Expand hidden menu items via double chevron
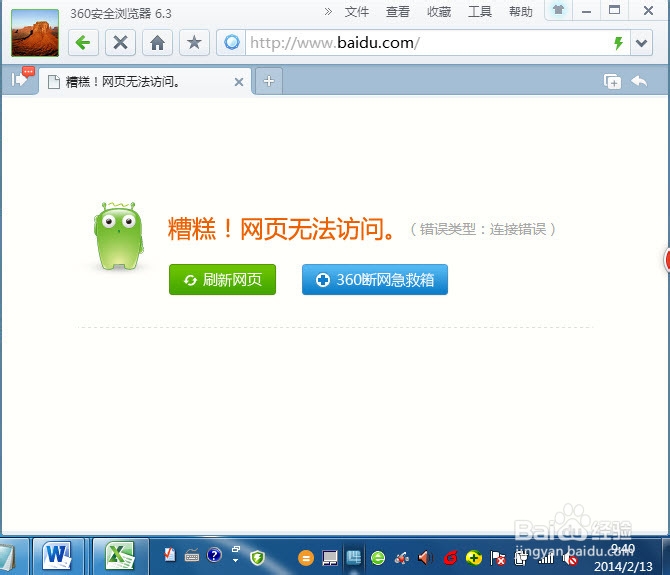The height and width of the screenshot is (575, 670). coord(328,12)
